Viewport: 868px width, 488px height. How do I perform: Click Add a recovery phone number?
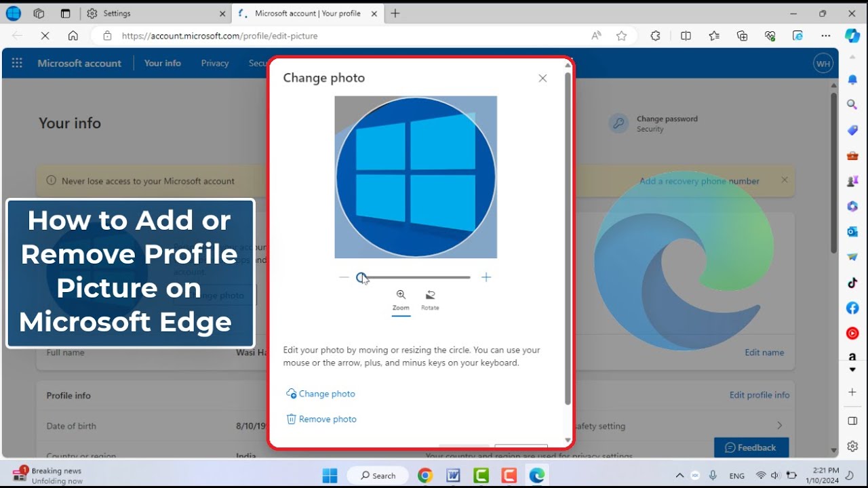[699, 181]
